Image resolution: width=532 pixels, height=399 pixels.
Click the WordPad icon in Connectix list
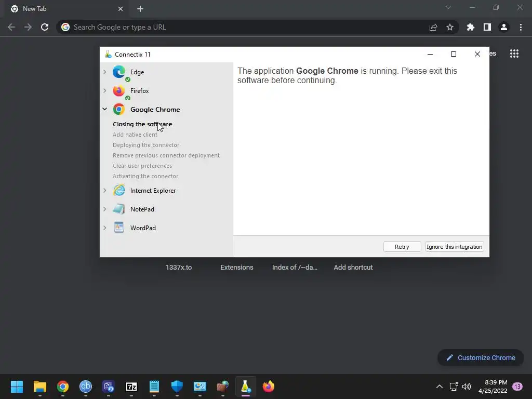pyautogui.click(x=119, y=228)
